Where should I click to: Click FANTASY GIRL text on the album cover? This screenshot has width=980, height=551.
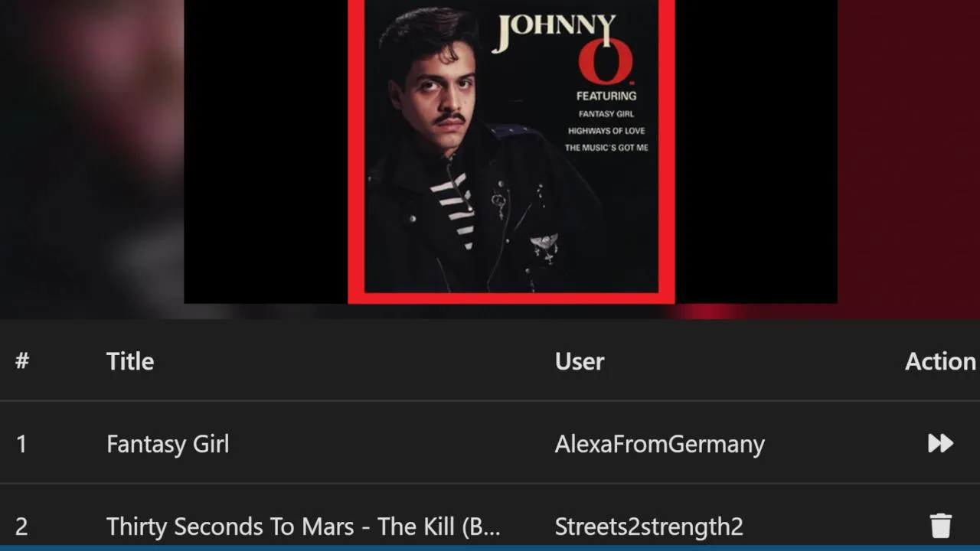point(606,114)
